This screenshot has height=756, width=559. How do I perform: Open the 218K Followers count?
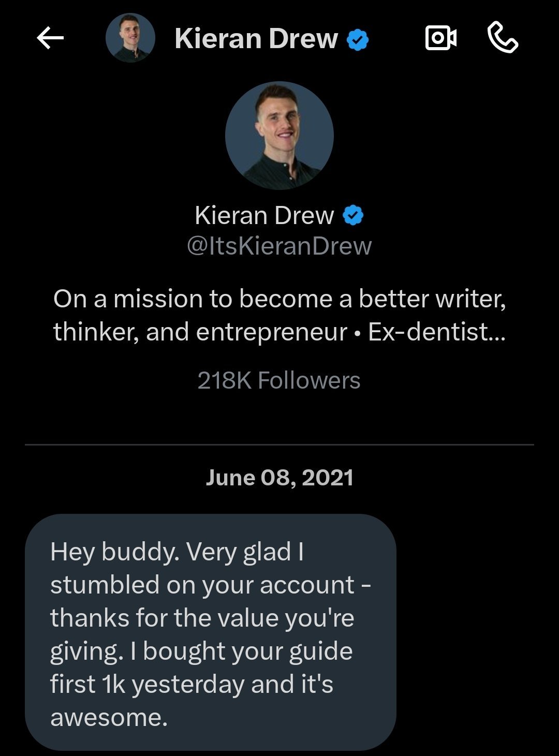point(279,380)
